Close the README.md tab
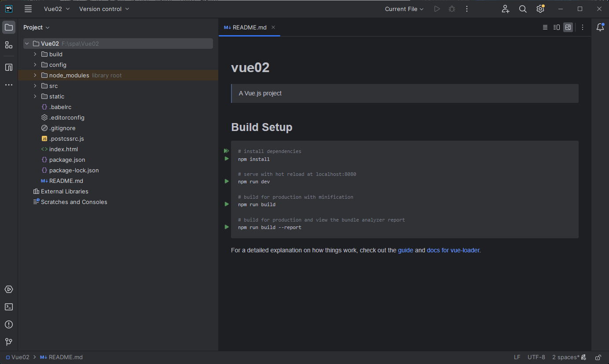 click(273, 27)
